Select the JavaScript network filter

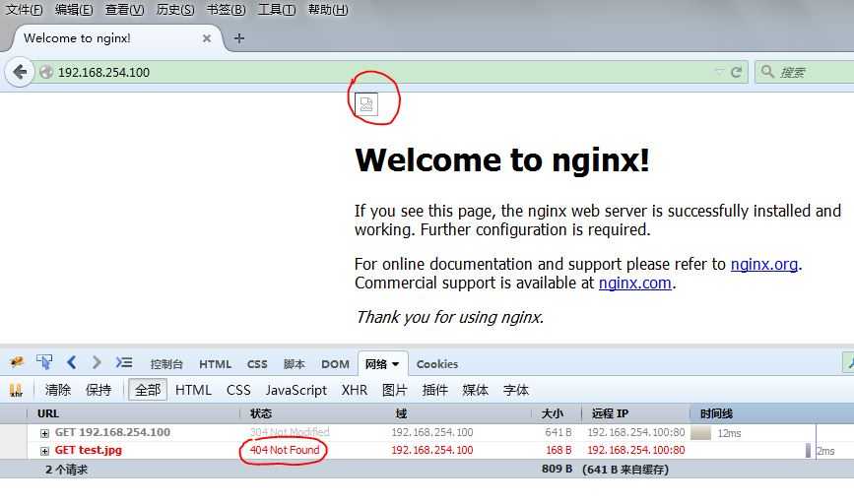[x=296, y=390]
